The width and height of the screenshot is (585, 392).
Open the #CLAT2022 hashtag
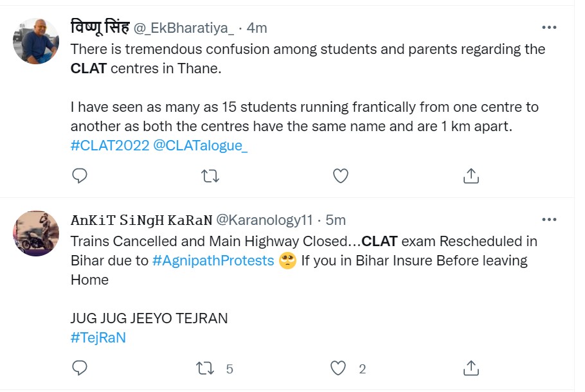pos(109,145)
